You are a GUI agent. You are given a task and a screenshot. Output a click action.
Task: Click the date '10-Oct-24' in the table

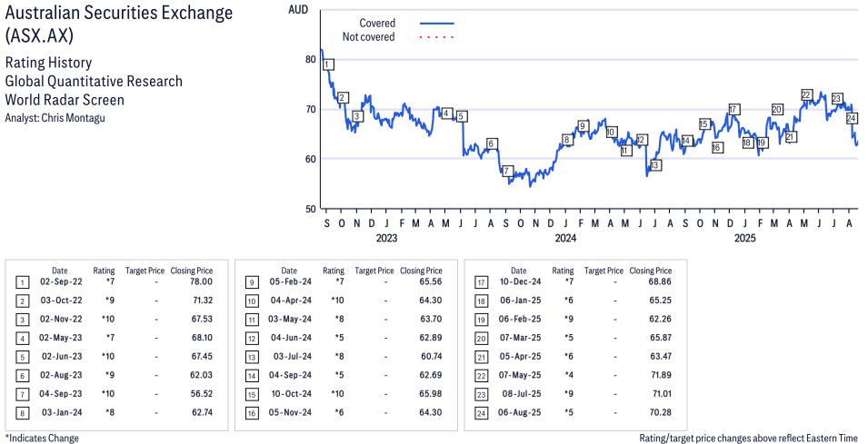click(291, 394)
